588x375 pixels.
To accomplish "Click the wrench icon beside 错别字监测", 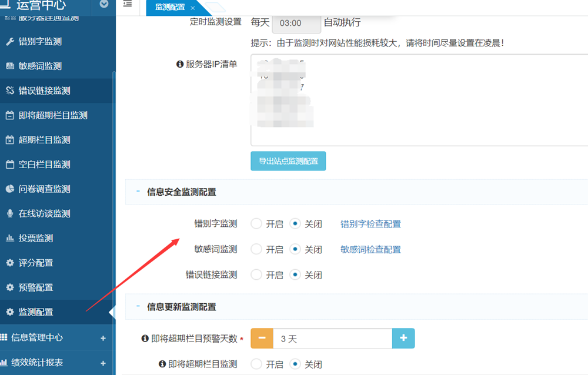I will pyautogui.click(x=9, y=42).
